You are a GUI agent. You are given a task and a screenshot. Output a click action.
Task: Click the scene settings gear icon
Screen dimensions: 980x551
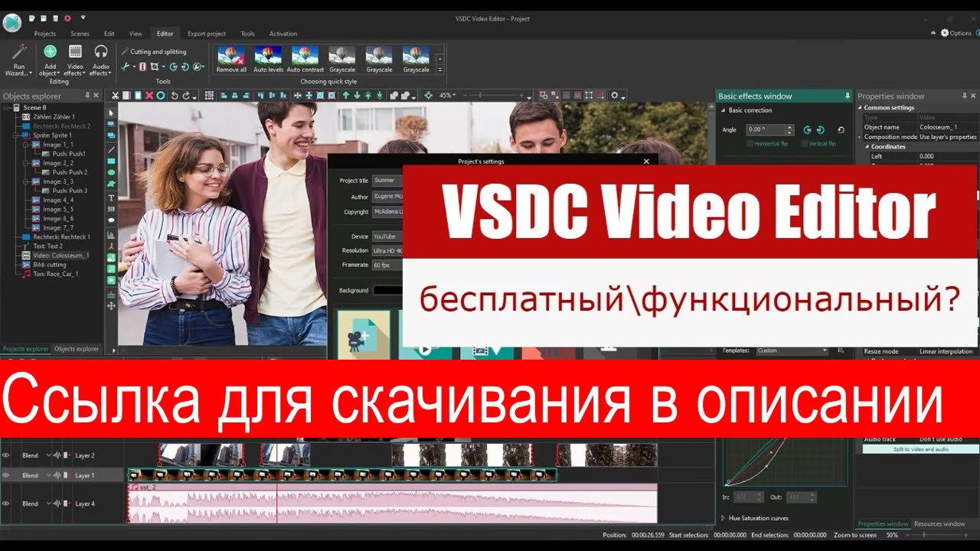[x=615, y=96]
